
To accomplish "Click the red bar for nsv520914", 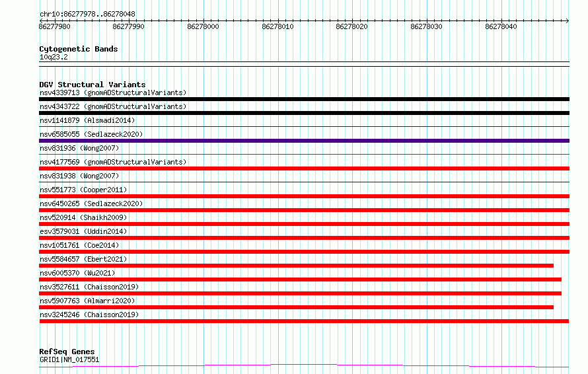I will click(304, 224).
